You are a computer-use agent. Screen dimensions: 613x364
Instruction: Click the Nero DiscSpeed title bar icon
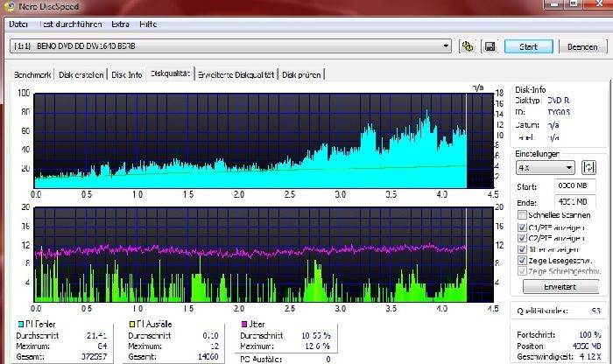click(x=9, y=6)
